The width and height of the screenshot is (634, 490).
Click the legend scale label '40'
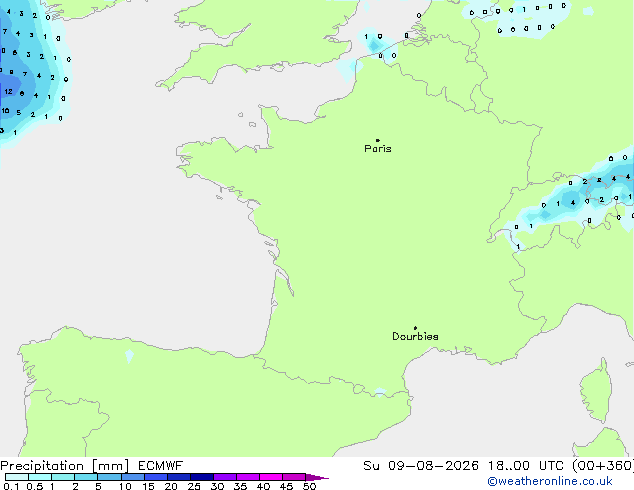click(263, 486)
